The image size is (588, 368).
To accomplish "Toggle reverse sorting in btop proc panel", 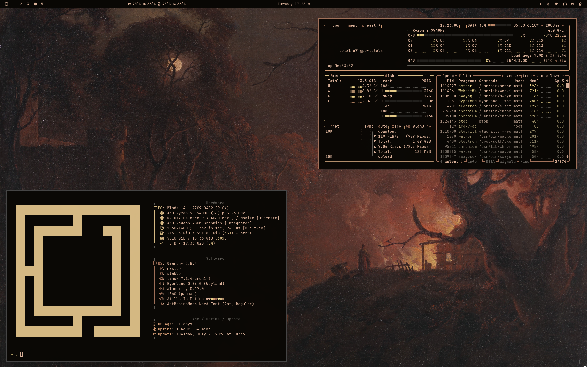I will click(510, 76).
